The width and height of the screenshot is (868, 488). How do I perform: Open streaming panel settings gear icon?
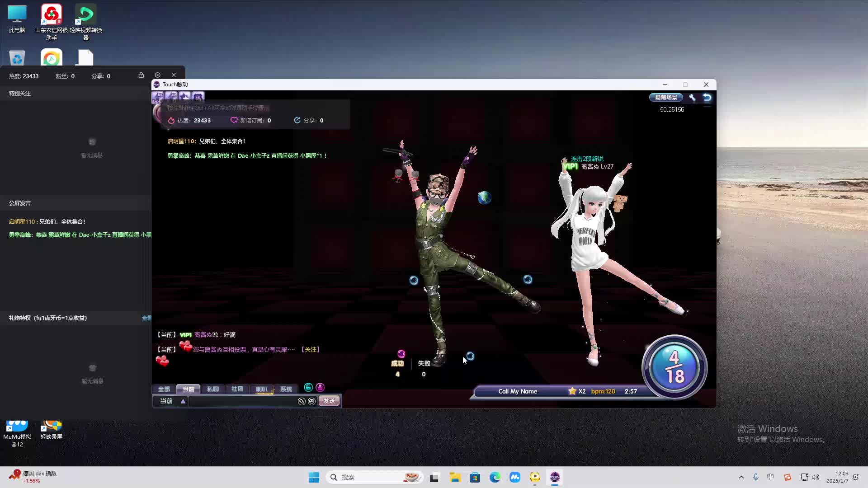tap(157, 75)
